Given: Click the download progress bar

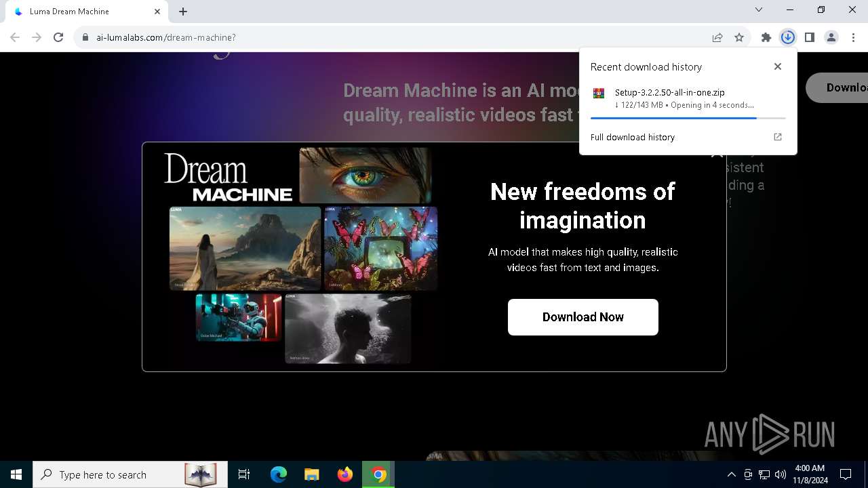Looking at the screenshot, I should click(688, 118).
